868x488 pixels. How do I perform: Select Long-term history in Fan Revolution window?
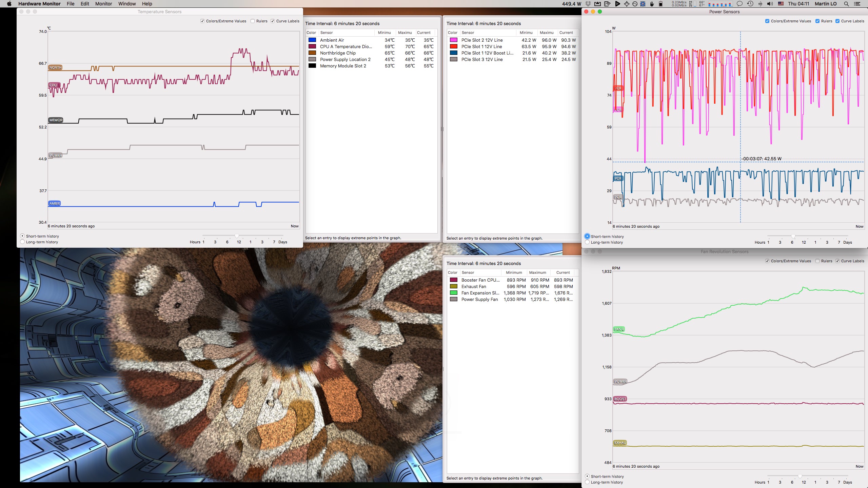pos(587,482)
